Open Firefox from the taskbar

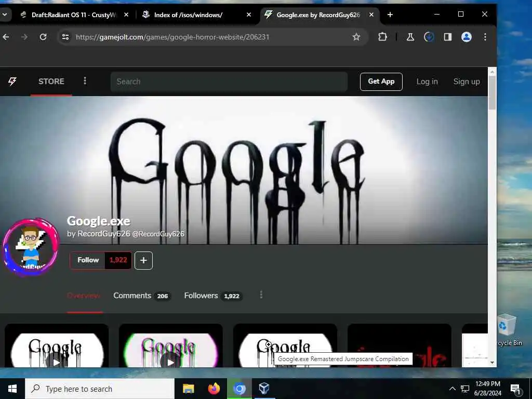click(x=214, y=389)
